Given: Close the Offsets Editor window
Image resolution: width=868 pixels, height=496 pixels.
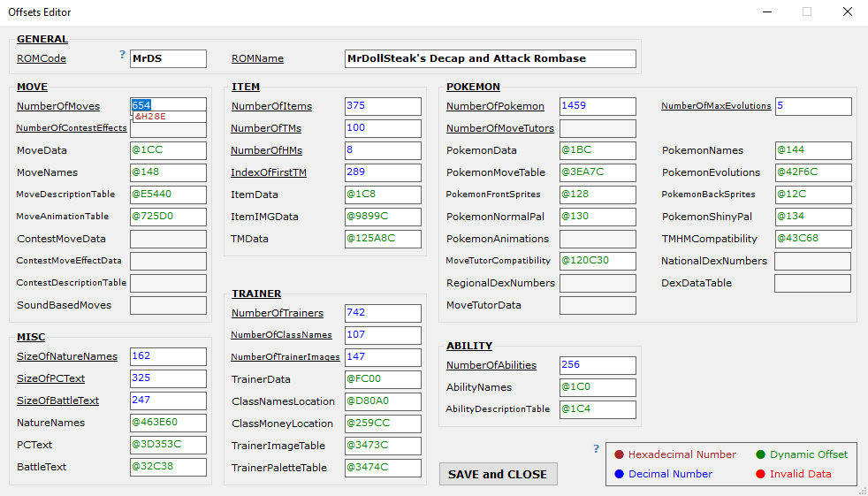Looking at the screenshot, I should 847,12.
